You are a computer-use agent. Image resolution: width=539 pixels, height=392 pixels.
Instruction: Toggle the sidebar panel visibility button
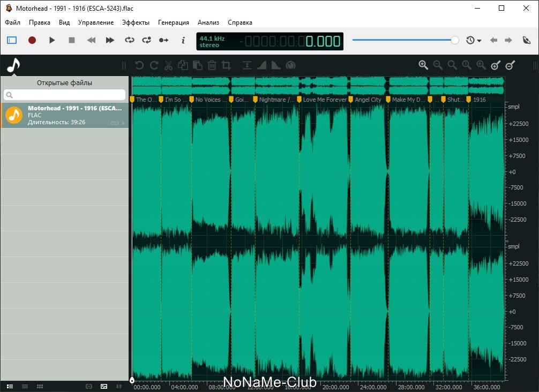(12, 40)
